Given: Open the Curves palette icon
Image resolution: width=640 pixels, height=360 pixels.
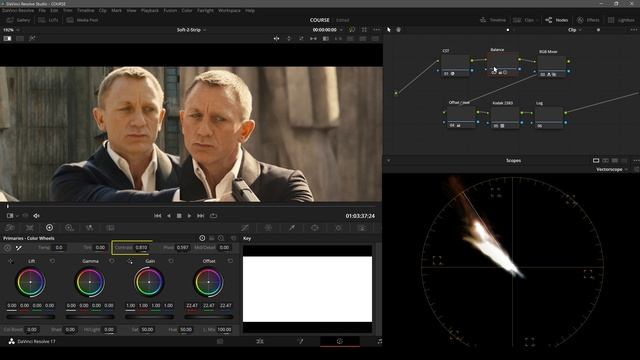Looking at the screenshot, I should point(244,228).
